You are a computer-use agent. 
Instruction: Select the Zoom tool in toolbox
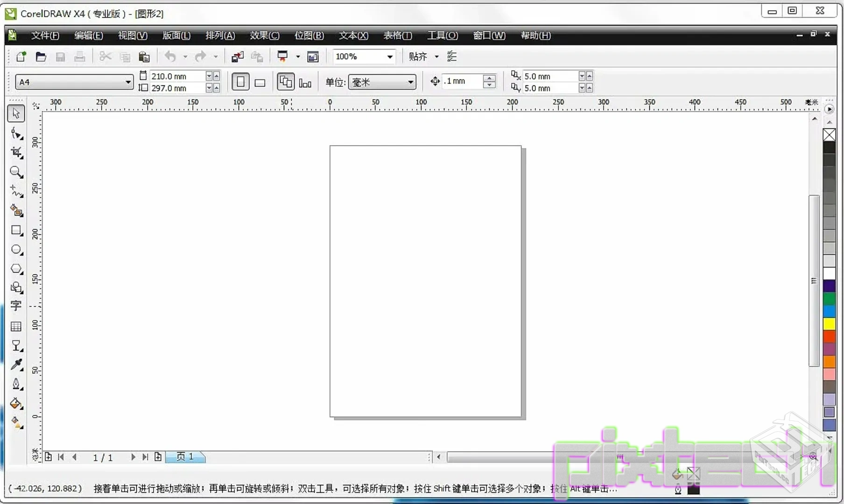(16, 172)
